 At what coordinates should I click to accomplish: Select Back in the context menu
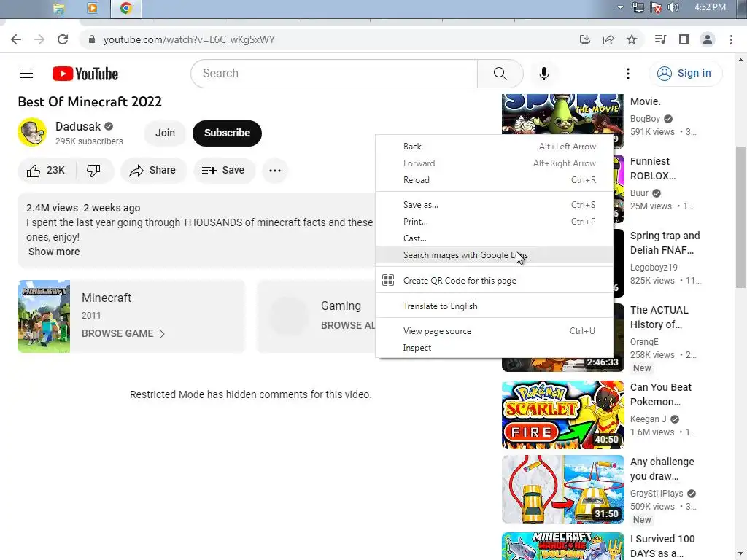click(494, 147)
